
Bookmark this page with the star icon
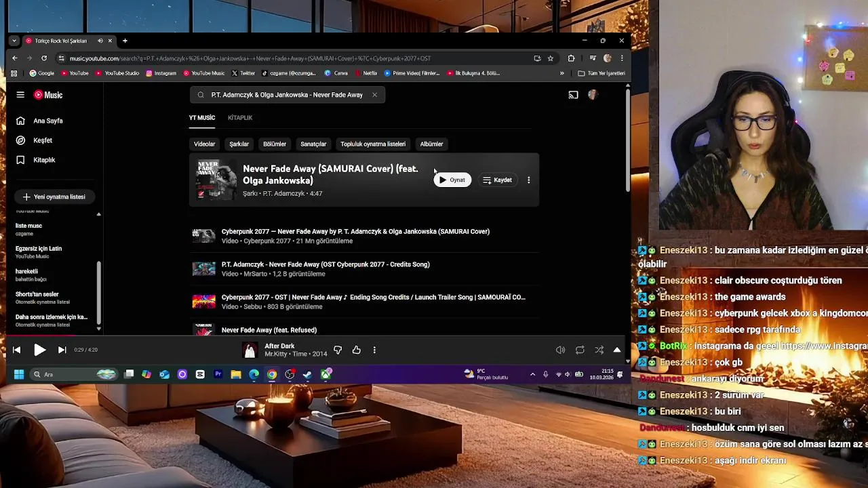(x=551, y=58)
